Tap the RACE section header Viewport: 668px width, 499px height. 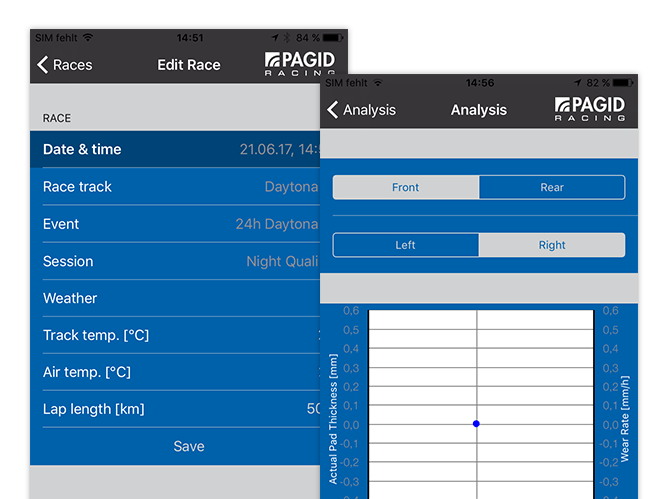pos(57,118)
